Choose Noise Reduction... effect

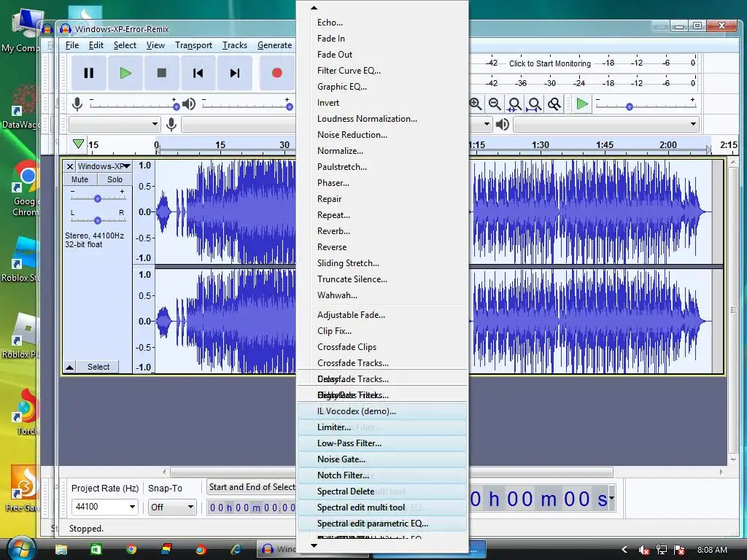[x=382, y=135]
